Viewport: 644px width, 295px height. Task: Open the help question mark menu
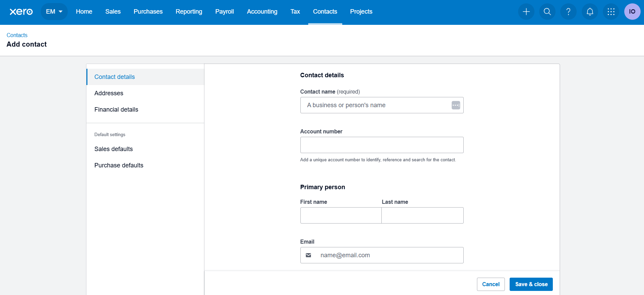pyautogui.click(x=568, y=12)
